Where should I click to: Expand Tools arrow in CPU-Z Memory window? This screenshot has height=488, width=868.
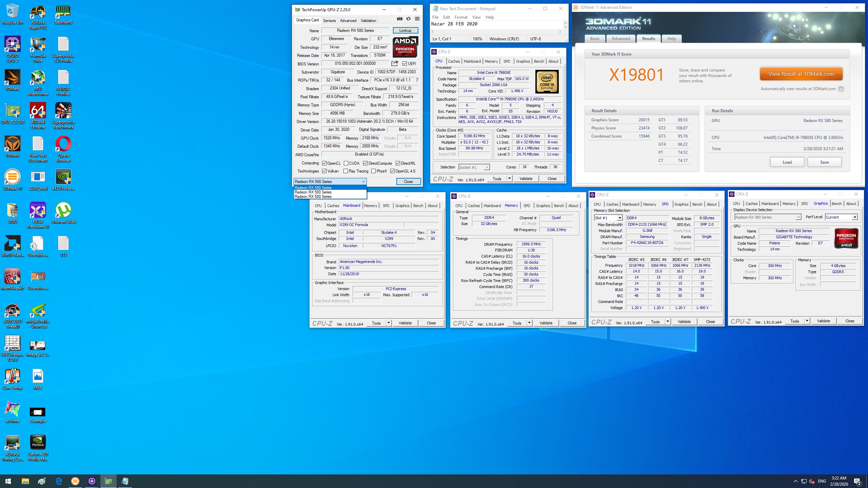529,323
